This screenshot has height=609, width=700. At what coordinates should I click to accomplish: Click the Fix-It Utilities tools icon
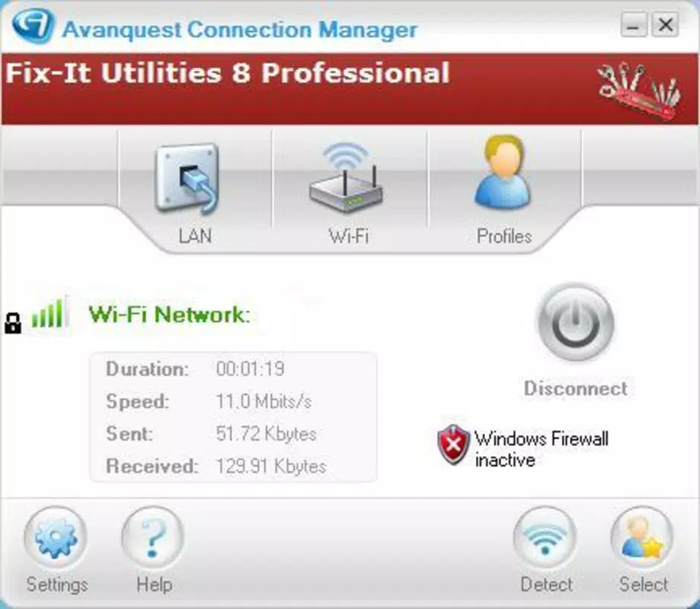(640, 91)
